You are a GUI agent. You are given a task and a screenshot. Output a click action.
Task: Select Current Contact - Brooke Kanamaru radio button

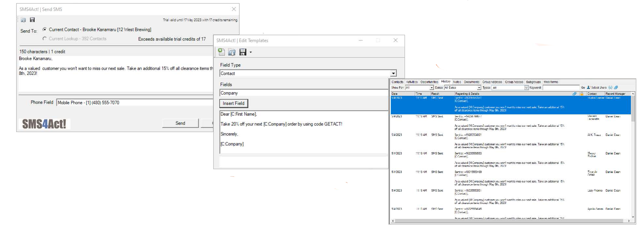point(45,29)
